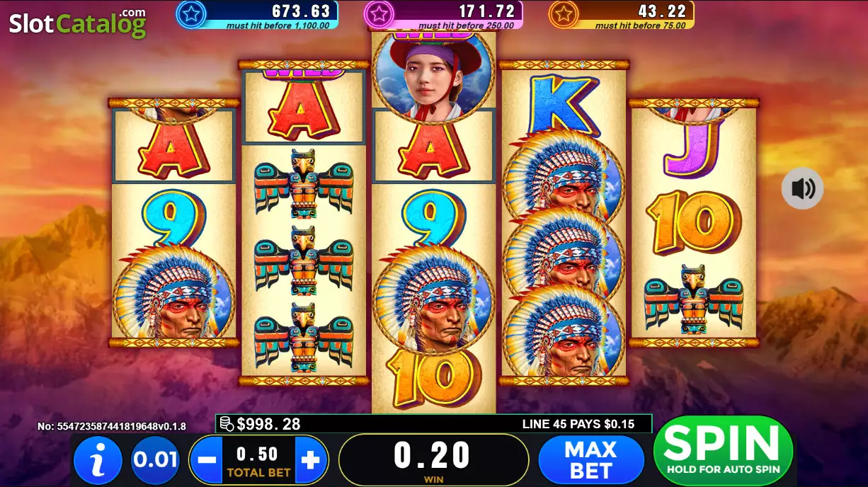Open the SlotCatalog.com logo link
The height and width of the screenshot is (487, 868).
[x=77, y=23]
